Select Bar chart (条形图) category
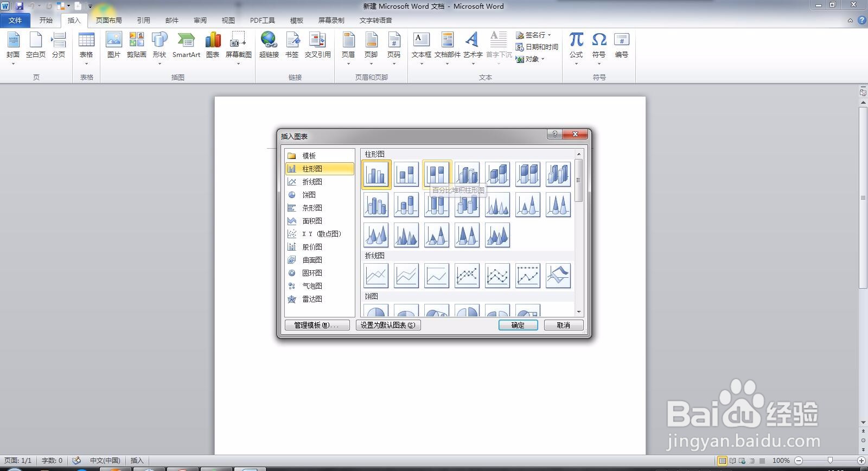The width and height of the screenshot is (868, 471). pos(320,208)
